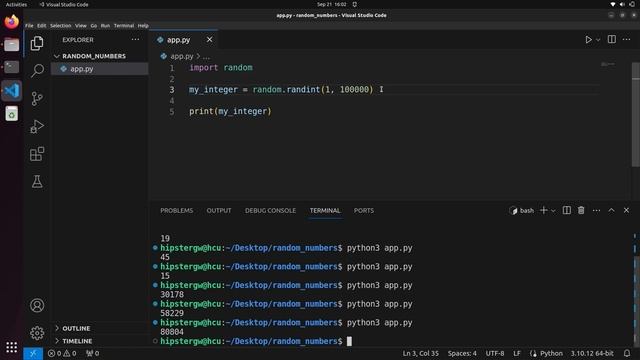Switch to DEBUG CONSOLE tab

270,211
